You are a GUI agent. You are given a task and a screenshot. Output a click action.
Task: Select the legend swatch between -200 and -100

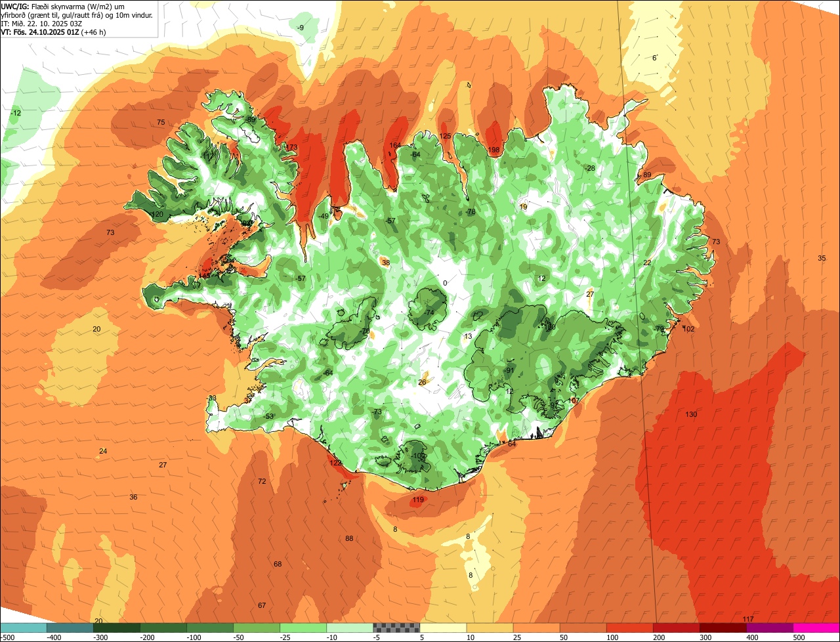[163, 628]
